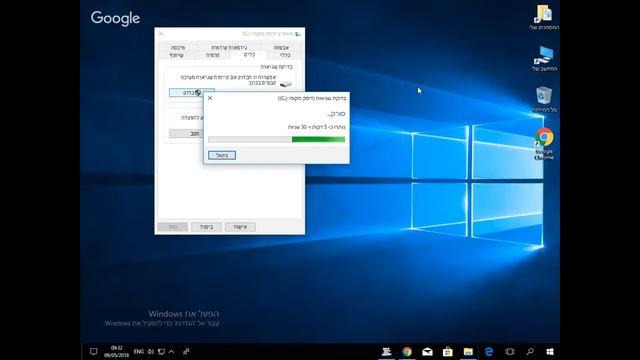The height and width of the screenshot is (360, 640).
Task: Open the Windows Start menu
Action: click(x=550, y=351)
